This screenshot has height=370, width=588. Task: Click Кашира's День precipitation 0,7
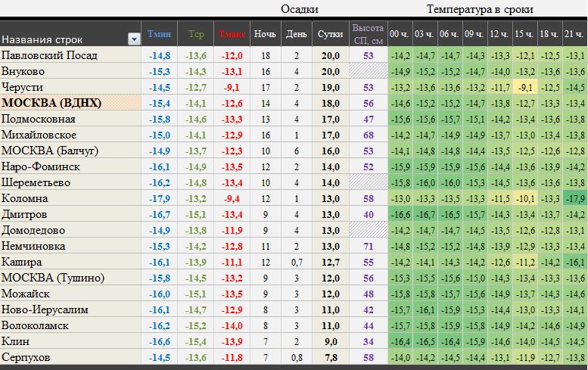pos(297,262)
